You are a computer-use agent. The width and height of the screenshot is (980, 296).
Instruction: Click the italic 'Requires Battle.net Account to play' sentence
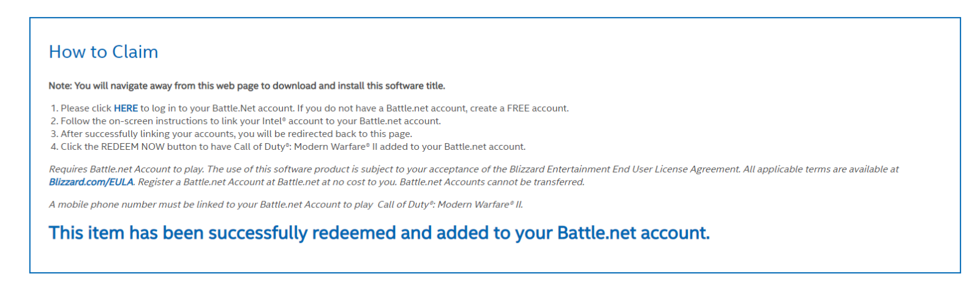127,169
